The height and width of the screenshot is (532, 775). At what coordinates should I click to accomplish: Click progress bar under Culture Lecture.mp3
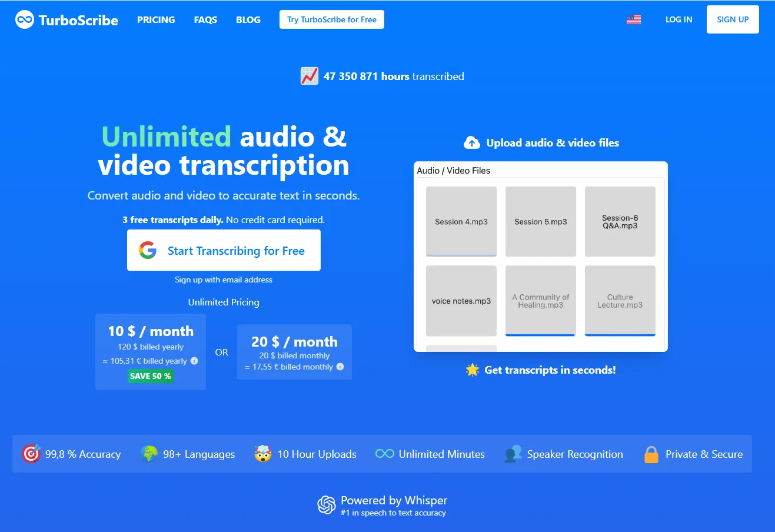(x=620, y=335)
